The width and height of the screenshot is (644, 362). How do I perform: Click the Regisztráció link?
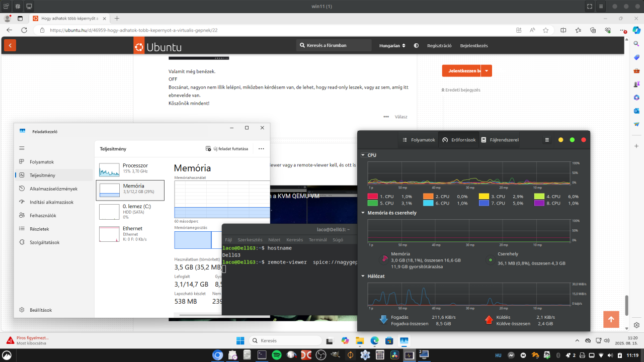pyautogui.click(x=439, y=46)
